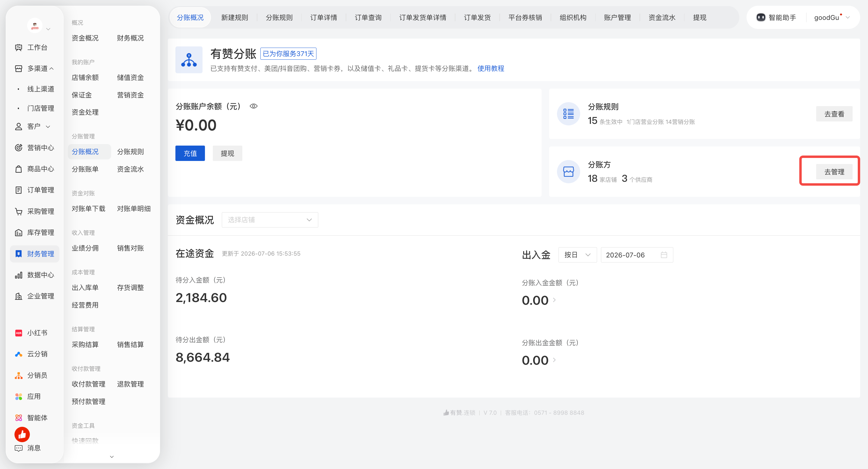
Task: Open 采购管理 cart icon
Action: [19, 212]
